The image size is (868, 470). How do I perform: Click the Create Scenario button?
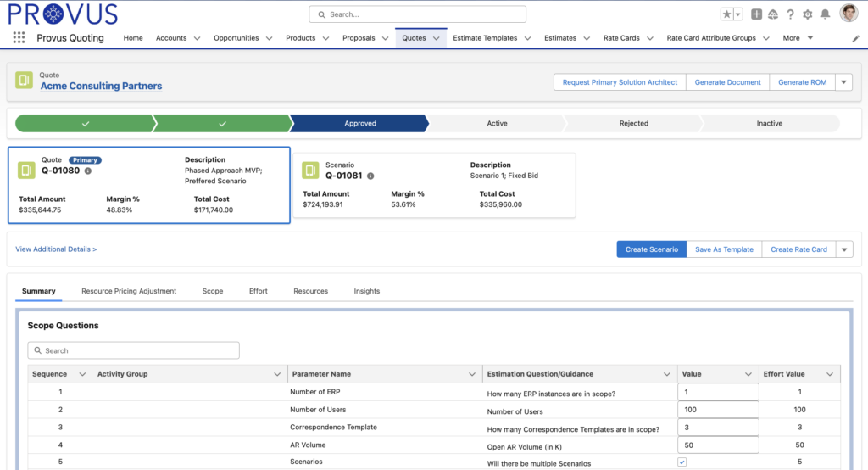click(651, 249)
